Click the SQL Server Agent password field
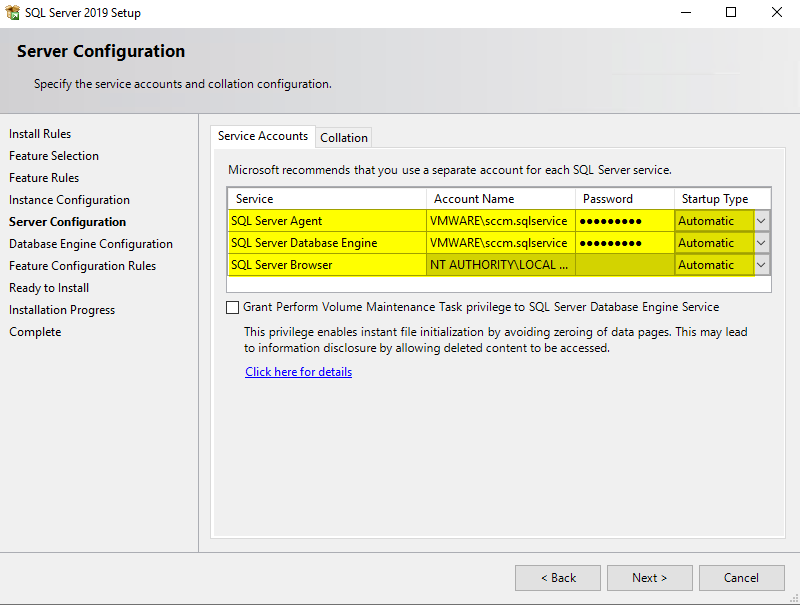The width and height of the screenshot is (800, 606). coord(624,221)
